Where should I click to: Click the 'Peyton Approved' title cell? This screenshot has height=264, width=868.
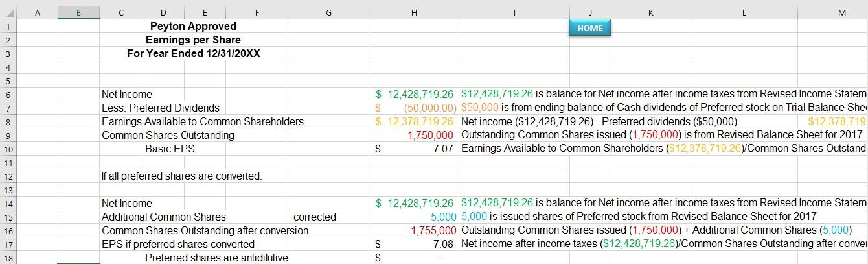[193, 27]
